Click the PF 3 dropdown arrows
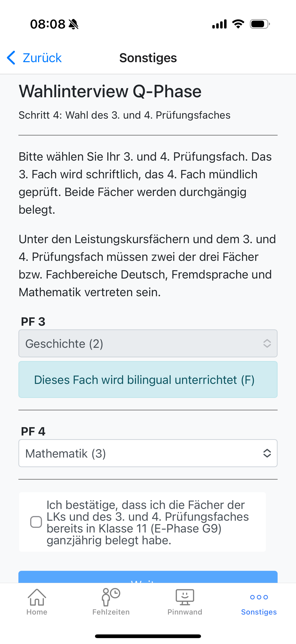Viewport: 296px width, 644px height. [x=267, y=344]
